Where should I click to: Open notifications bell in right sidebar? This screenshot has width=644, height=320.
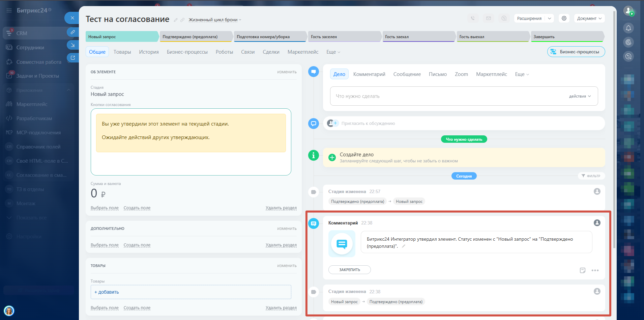point(628,28)
